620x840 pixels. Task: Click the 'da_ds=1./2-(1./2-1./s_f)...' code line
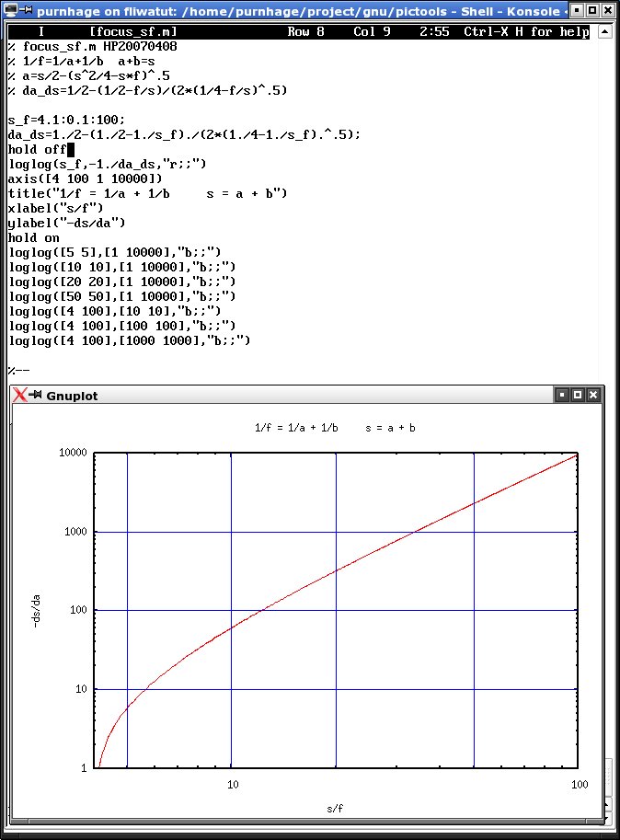coord(184,134)
